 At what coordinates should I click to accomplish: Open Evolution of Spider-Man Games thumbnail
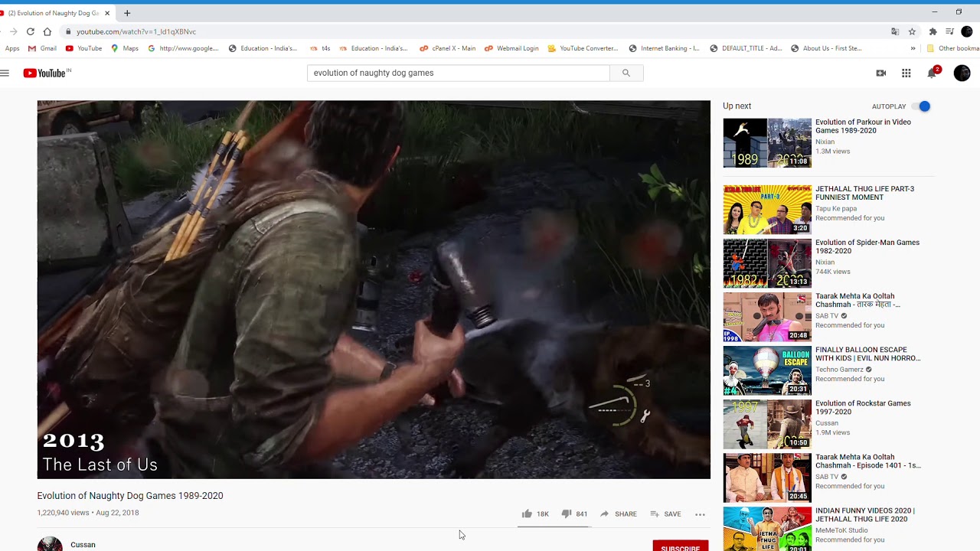tap(767, 263)
